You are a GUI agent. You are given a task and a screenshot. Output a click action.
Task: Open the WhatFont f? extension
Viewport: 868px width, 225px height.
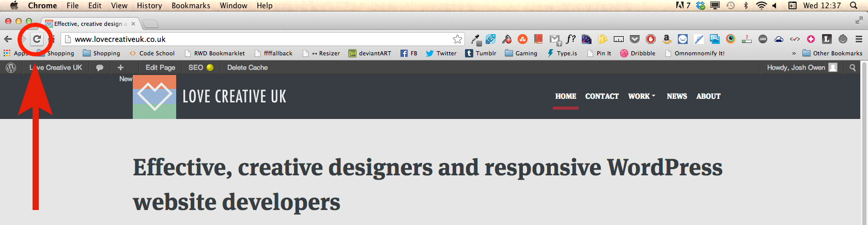tap(571, 39)
